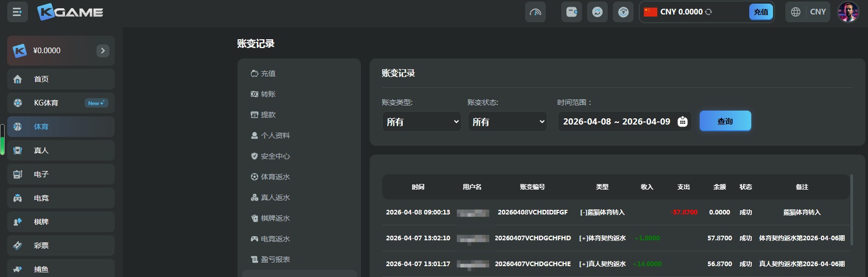Image resolution: width=868 pixels, height=277 pixels.
Task: Open 个人资料 in account menu
Action: click(x=270, y=135)
